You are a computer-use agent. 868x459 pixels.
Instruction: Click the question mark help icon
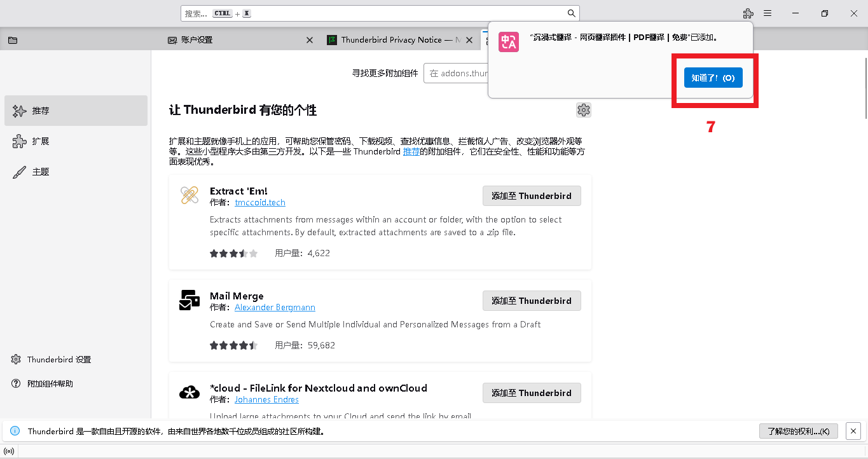pyautogui.click(x=16, y=384)
